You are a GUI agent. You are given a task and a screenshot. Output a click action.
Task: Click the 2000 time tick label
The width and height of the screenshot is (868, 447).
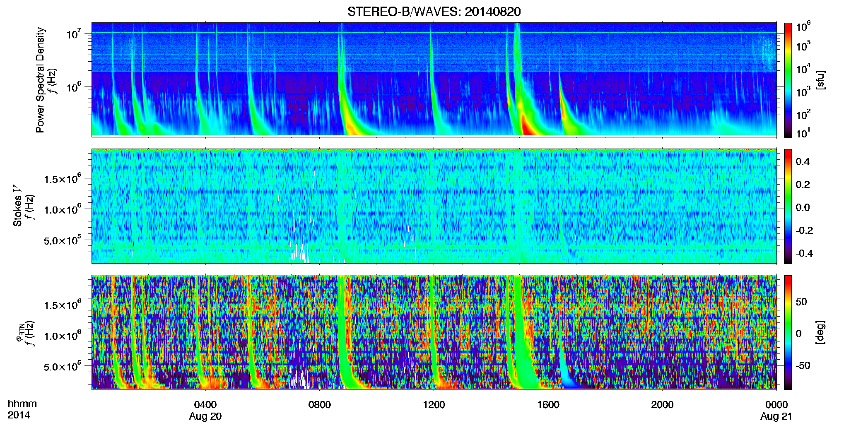[x=662, y=404]
